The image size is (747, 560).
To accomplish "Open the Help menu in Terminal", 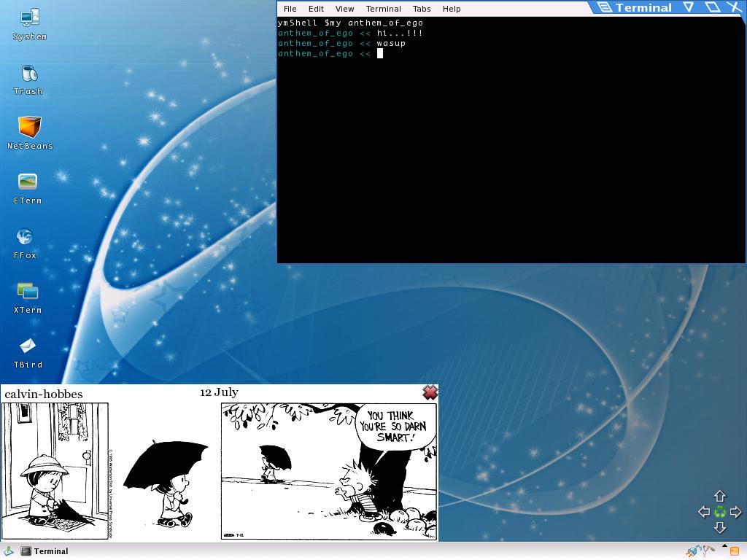I will click(x=452, y=9).
